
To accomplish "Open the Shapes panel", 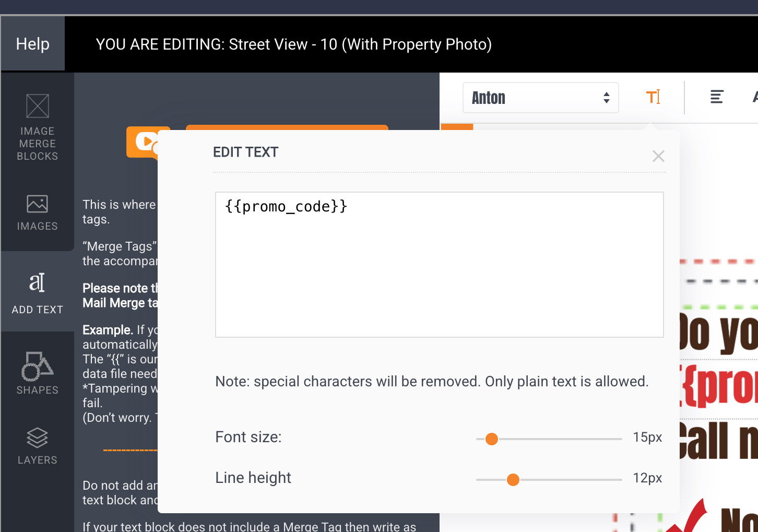I will tap(38, 373).
